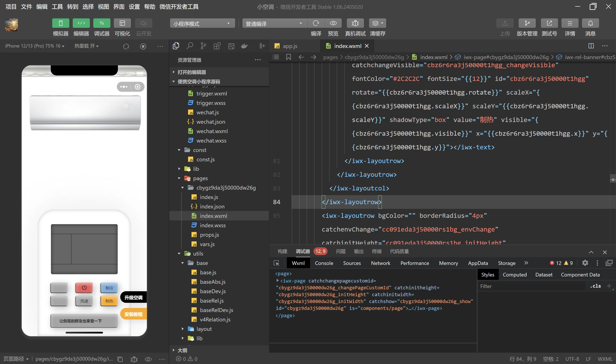Open devtools settings gear icon

(x=585, y=263)
